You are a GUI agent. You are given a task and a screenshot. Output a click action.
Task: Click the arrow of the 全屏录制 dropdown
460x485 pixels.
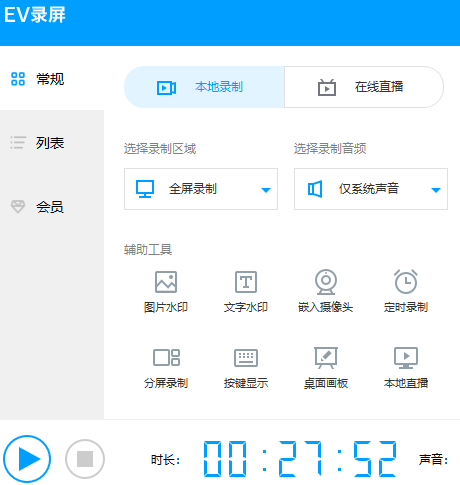pyautogui.click(x=266, y=190)
